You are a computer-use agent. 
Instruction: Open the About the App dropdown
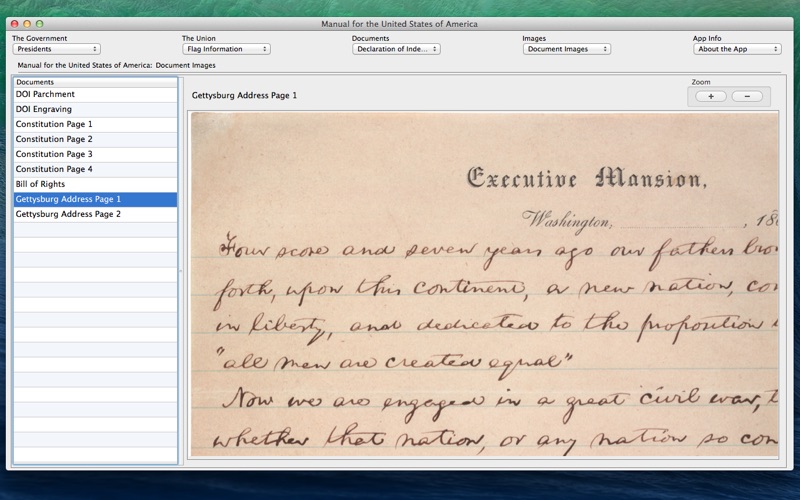click(737, 49)
